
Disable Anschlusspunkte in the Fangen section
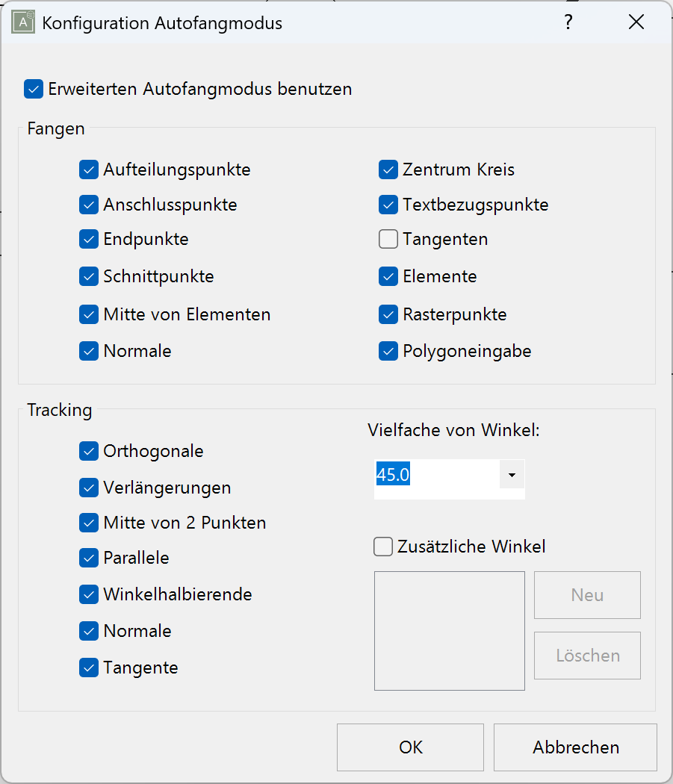89,205
